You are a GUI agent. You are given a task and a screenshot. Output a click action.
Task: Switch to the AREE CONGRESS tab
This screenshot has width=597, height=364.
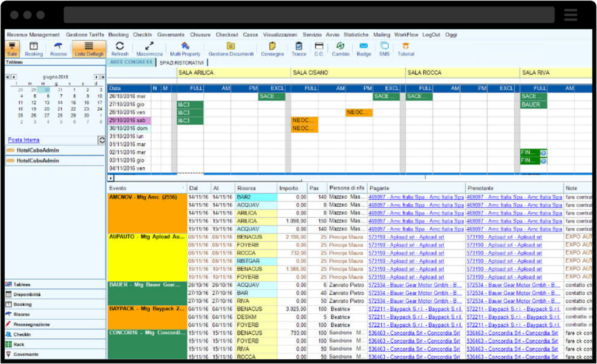[131, 62]
